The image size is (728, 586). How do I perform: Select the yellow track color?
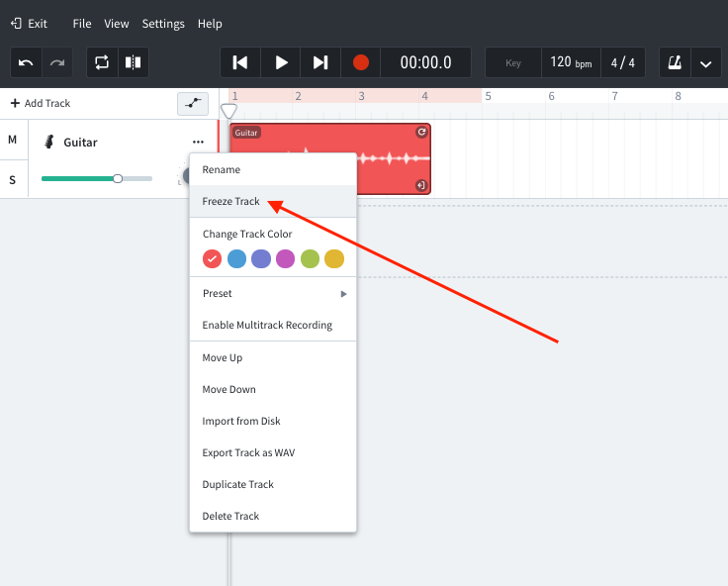pyautogui.click(x=334, y=258)
